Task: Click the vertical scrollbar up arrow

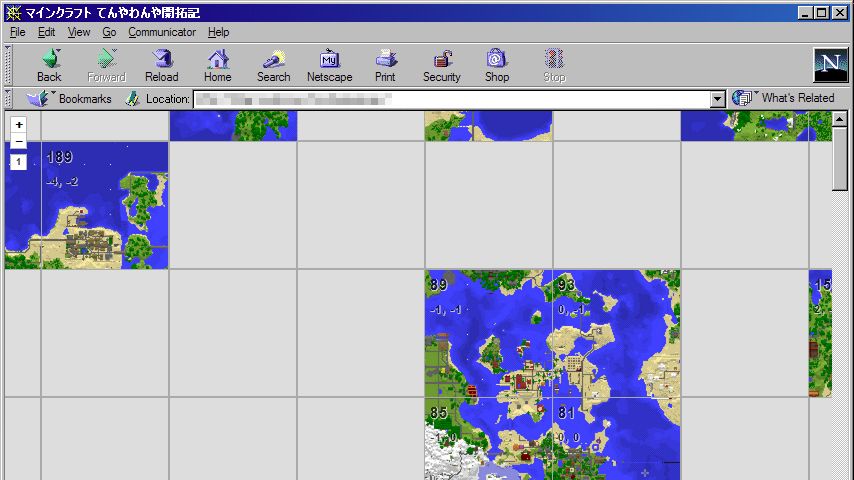Action: point(839,118)
